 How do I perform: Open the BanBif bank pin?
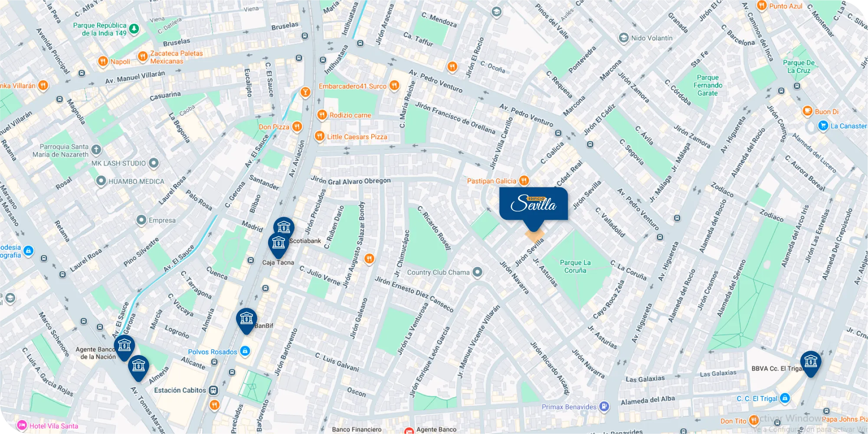click(246, 321)
